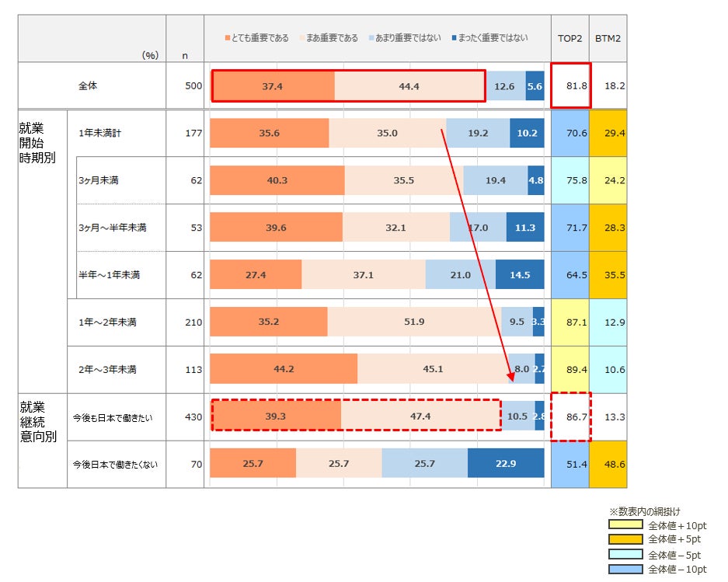Click the dark blue まったく重要ではない legend marker
Image resolution: width=728 pixels, height=582 pixels.
coord(454,37)
